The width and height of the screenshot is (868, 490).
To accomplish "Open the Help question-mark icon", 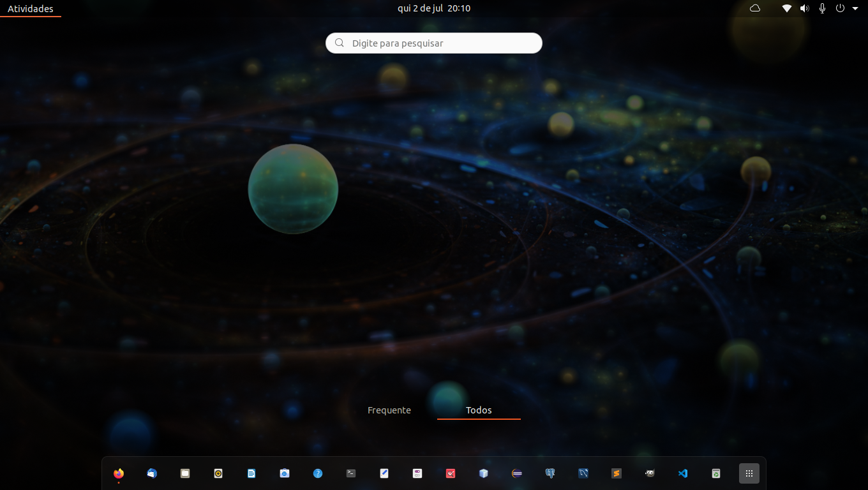I will pos(318,473).
